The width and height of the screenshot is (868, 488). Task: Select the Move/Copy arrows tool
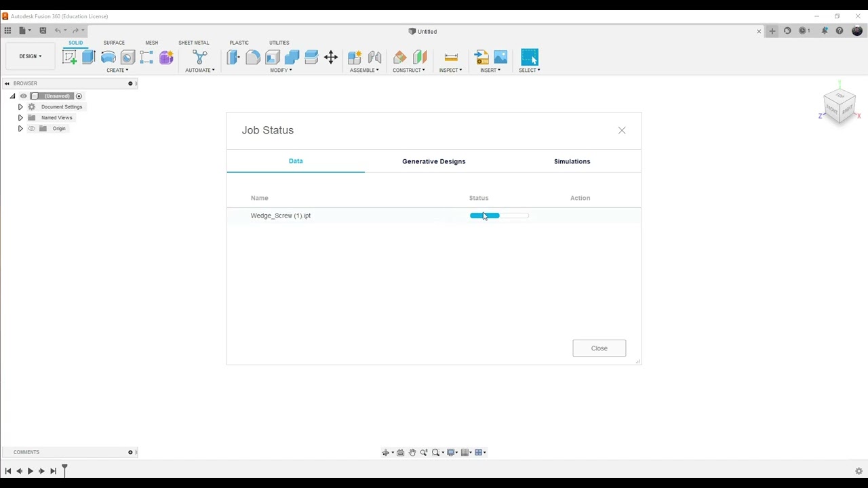tap(331, 57)
